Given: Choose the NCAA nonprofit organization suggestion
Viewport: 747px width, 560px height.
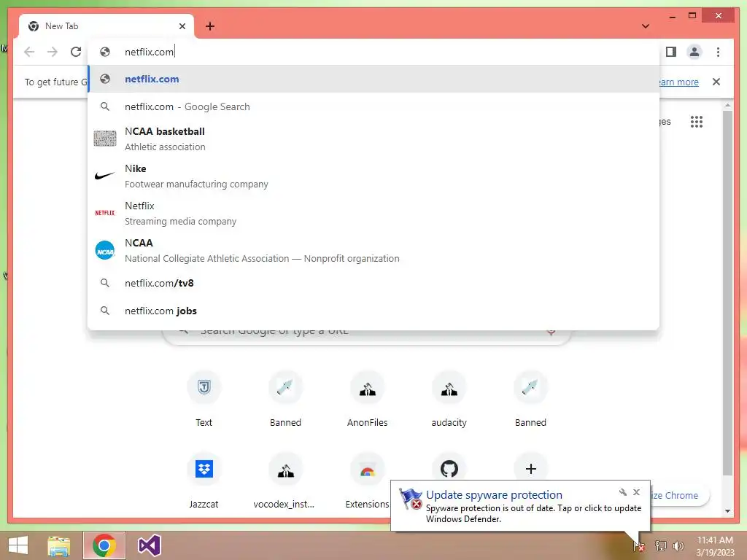Looking at the screenshot, I should 374,250.
